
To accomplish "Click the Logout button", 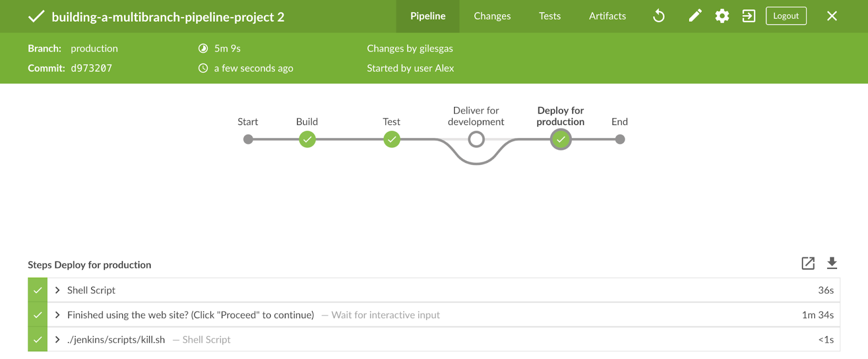I will (786, 16).
